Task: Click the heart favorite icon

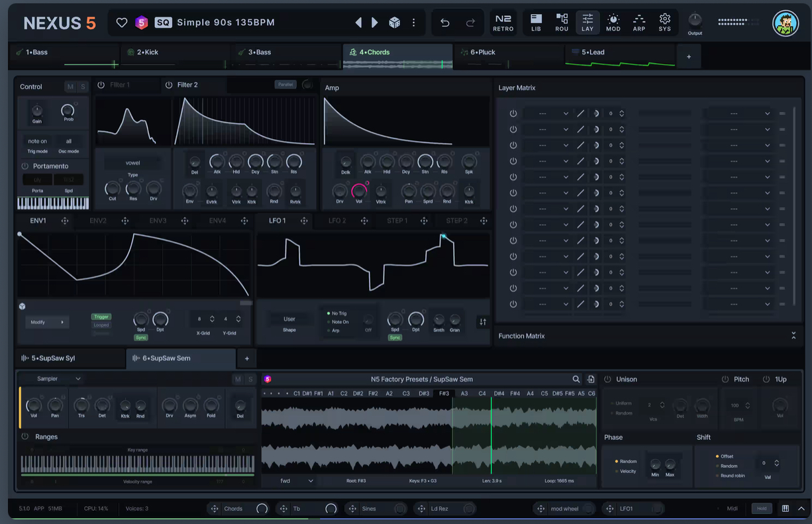Action: tap(122, 23)
